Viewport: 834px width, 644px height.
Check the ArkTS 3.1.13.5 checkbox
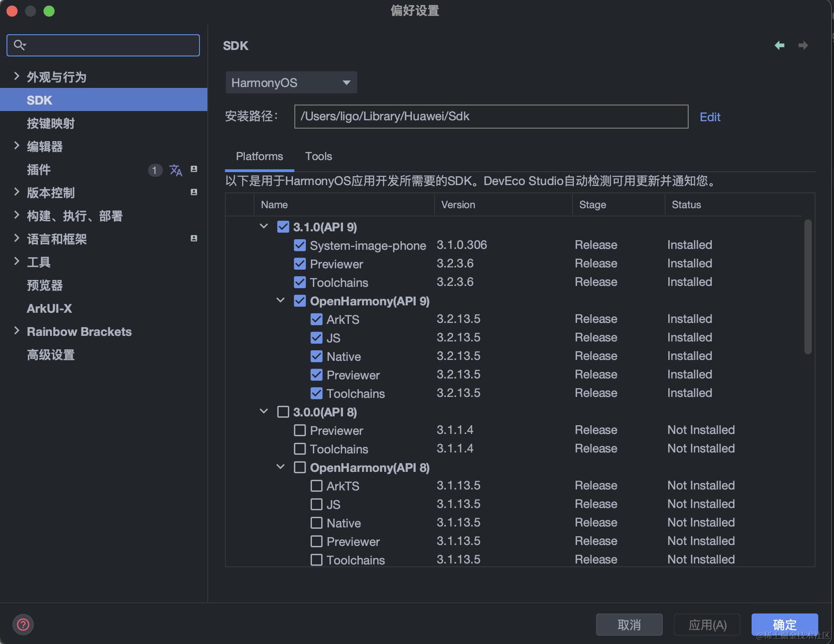317,486
